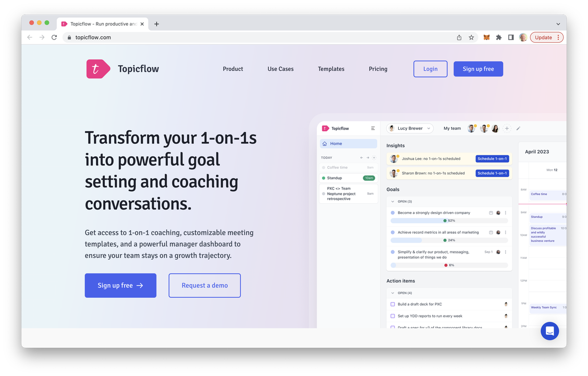Collapse the OPEN (3) goals section
This screenshot has height=376, width=588.
[393, 202]
